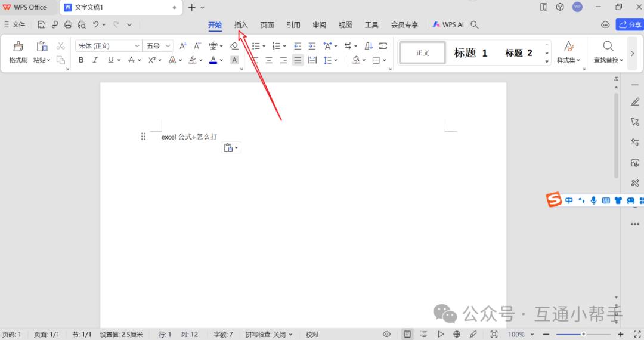The width and height of the screenshot is (644, 340).
Task: Click the Print icon in quick access toolbar
Action: pos(68,24)
